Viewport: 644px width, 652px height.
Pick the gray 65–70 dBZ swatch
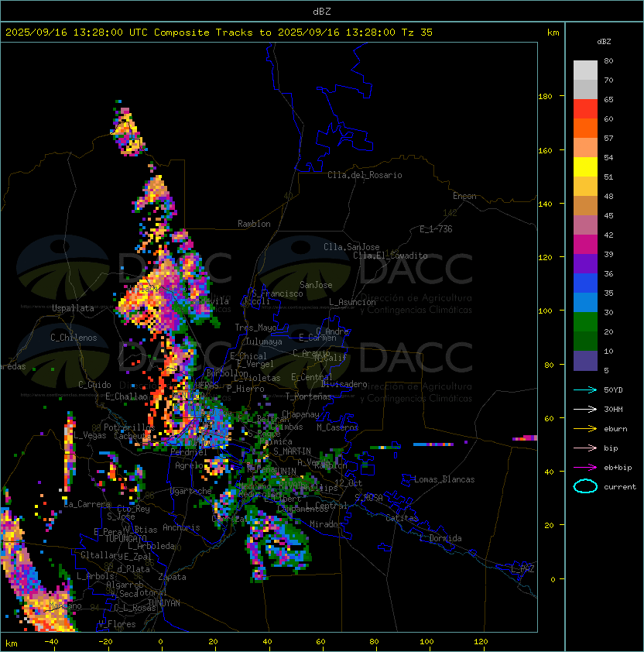585,89
